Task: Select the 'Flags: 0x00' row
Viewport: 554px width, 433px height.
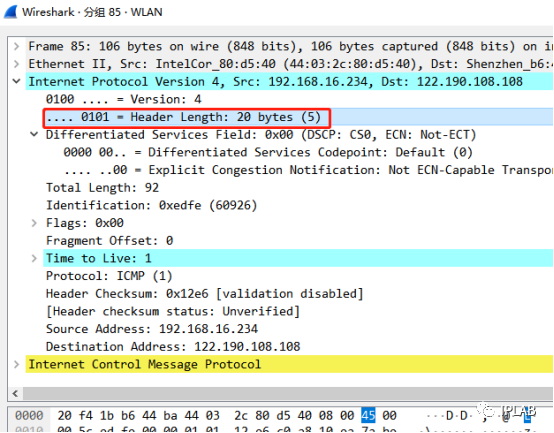Action: 298,223
